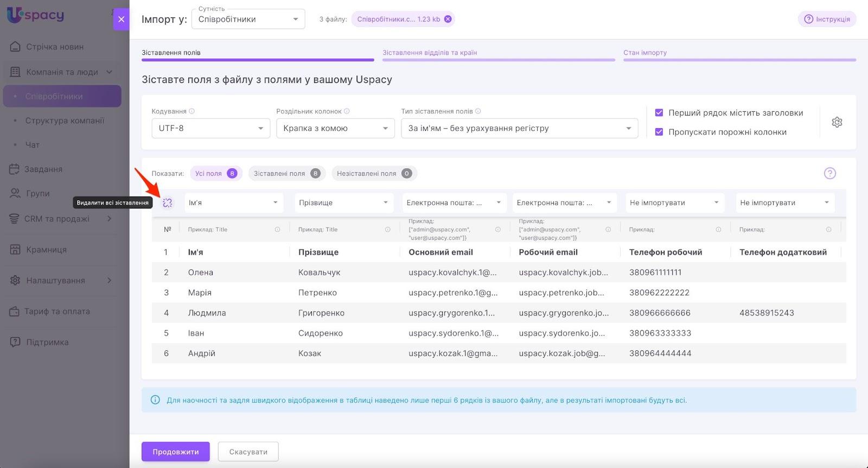Click info icon beside Роздільник колонок
The image size is (868, 468).
(347, 111)
